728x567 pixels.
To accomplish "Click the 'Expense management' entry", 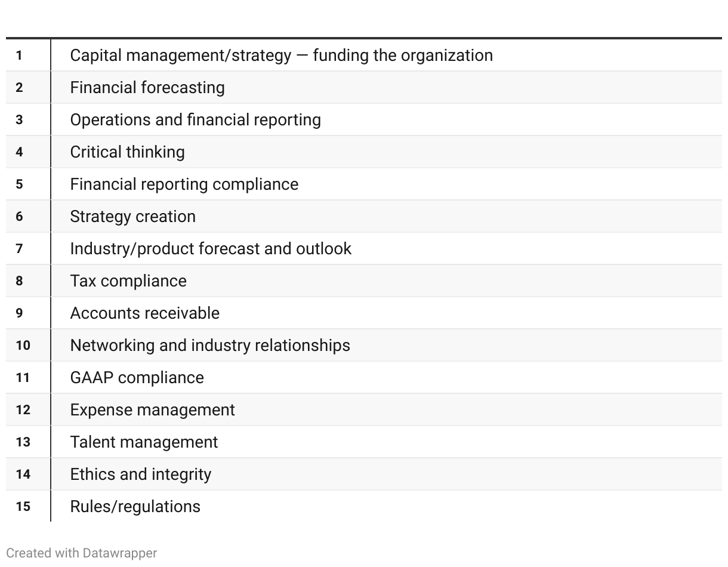I will coord(152,410).
